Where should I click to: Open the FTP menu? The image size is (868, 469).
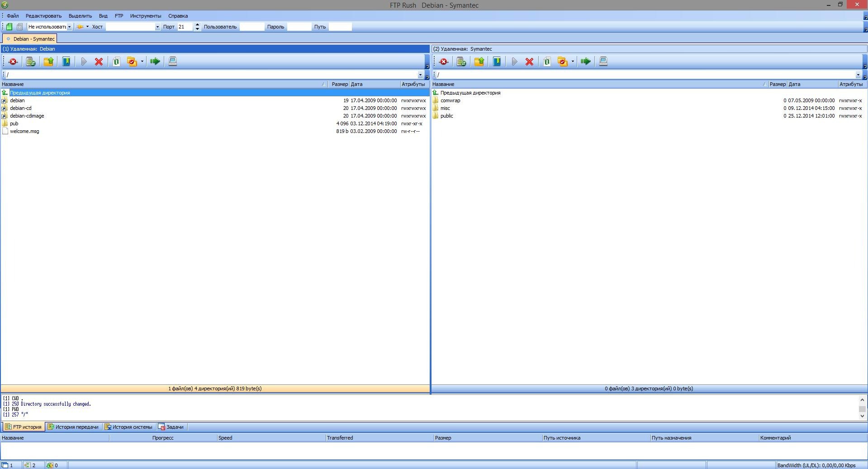(119, 16)
